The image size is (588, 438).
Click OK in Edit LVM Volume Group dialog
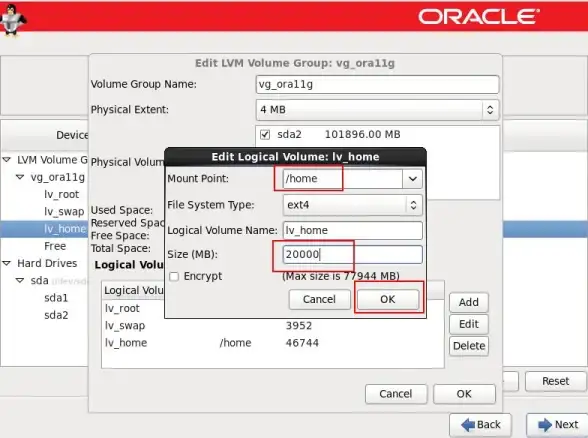[x=464, y=394]
